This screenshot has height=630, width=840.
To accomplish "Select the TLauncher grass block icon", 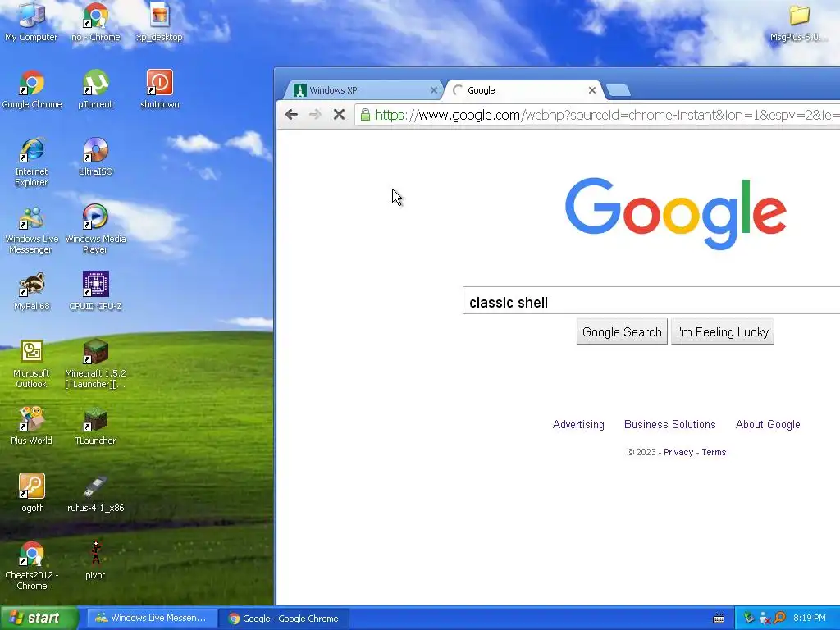I will coord(95,426).
